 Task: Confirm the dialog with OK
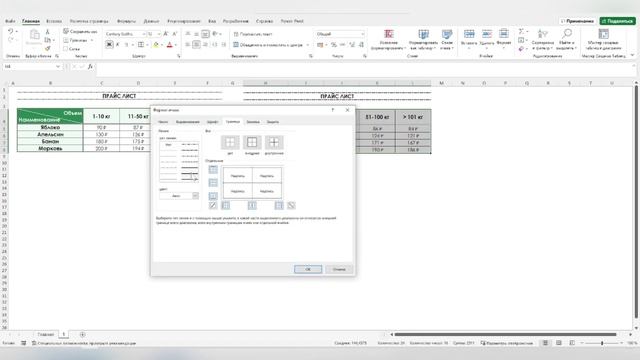click(x=308, y=269)
